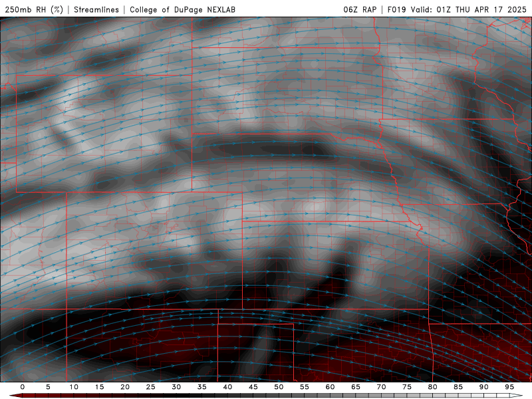Select the '50' value on the color scale
Image resolution: width=532 pixels, height=399 pixels.
pos(279,387)
